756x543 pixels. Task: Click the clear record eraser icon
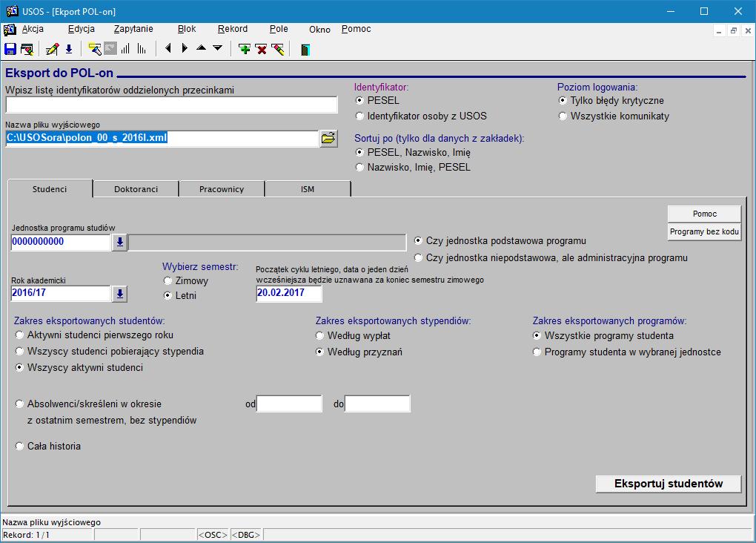coord(278,49)
